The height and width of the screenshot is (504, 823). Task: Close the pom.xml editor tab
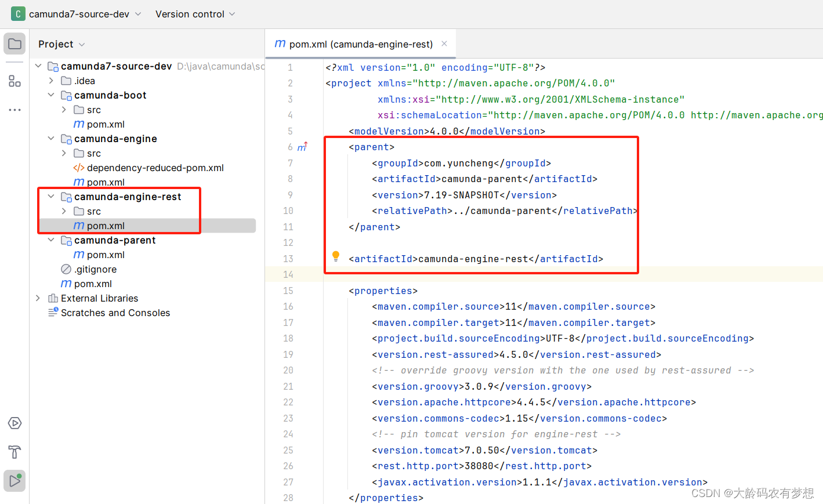[444, 43]
